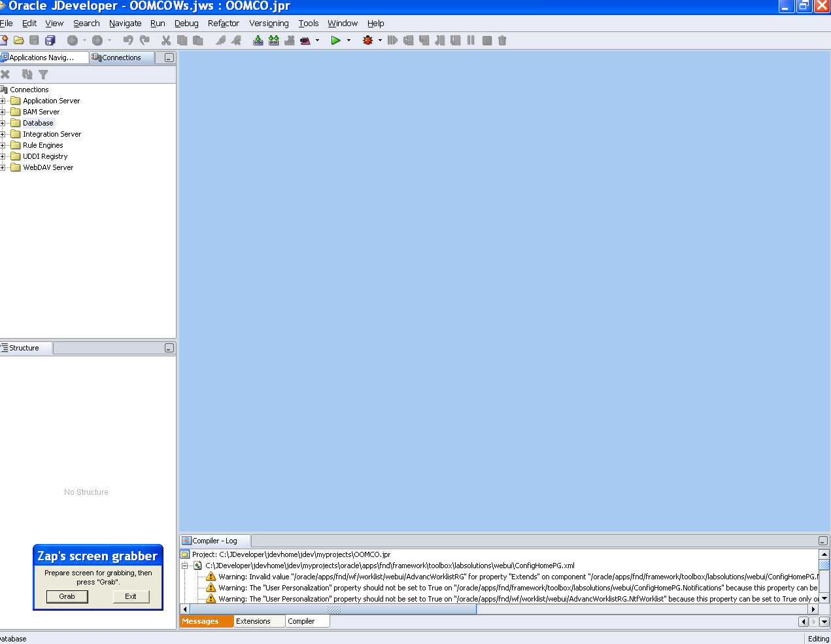Click the Save toolbar icon
Viewport: 831px width, 644px height.
click(35, 41)
